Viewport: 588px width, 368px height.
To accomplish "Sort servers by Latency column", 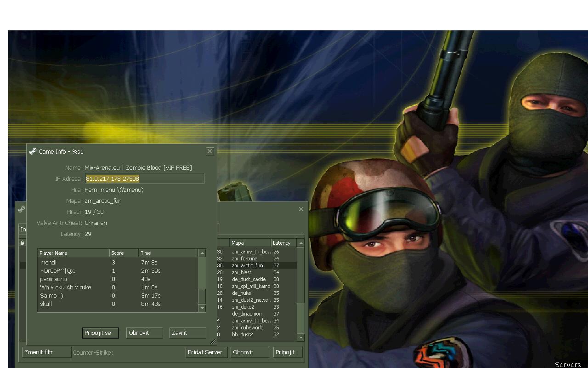I will click(x=284, y=243).
